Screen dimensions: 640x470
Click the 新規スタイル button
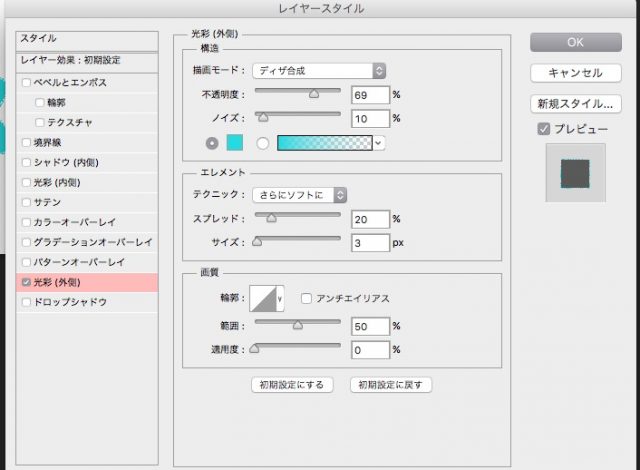pos(575,104)
